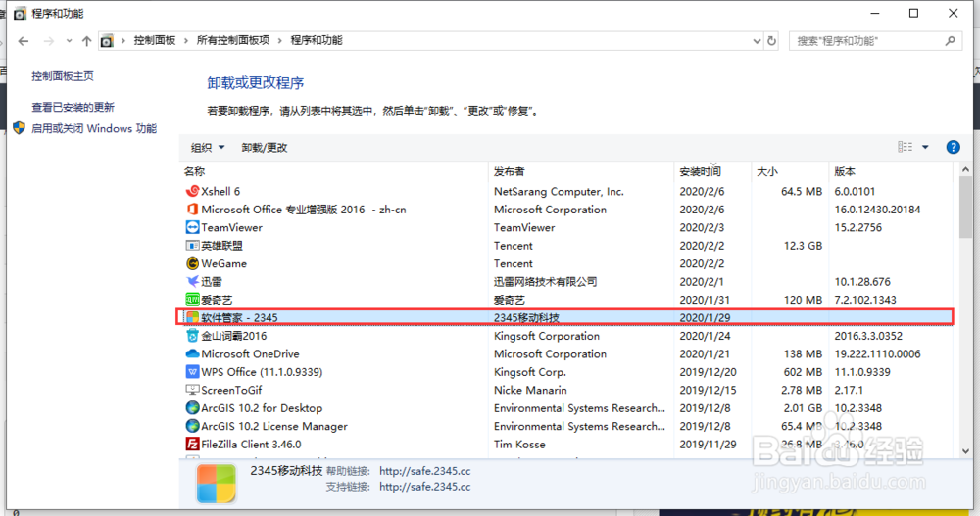Open the 支持链接 http://safe.2345.cc URL
980x516 pixels.
click(425, 487)
